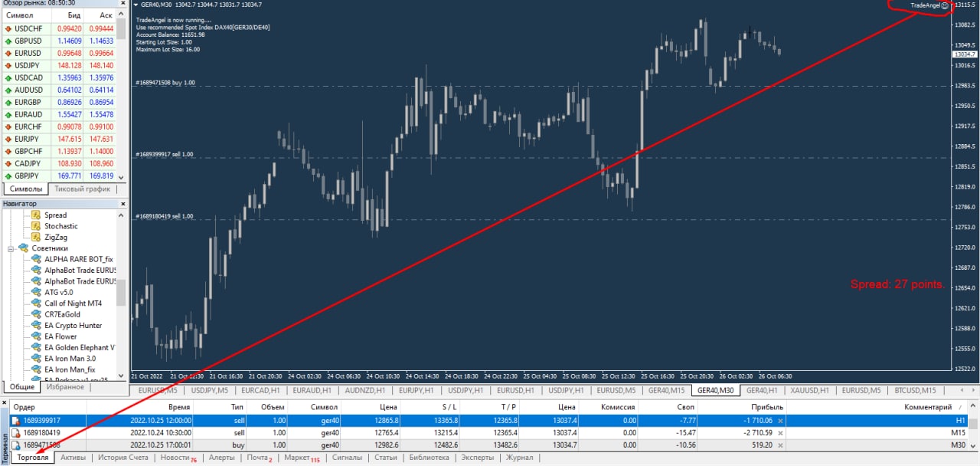Select AlphaBot Trade EURUSD first entry
This screenshot has width=980, height=466.
point(80,270)
